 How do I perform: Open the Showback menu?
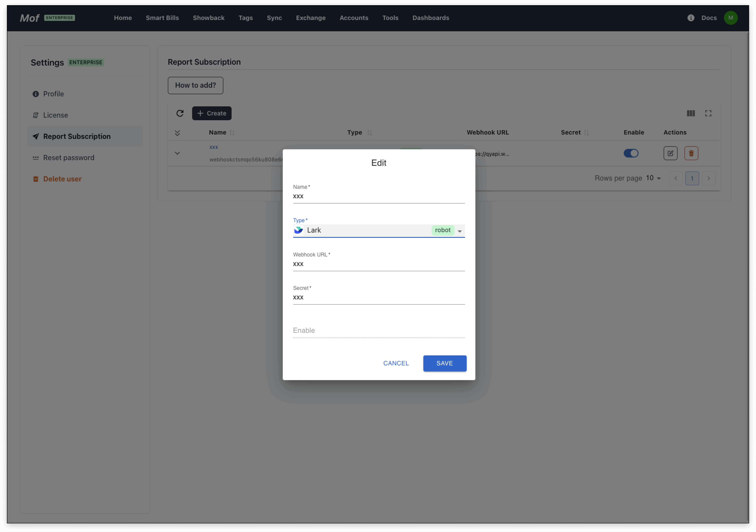[x=209, y=18]
